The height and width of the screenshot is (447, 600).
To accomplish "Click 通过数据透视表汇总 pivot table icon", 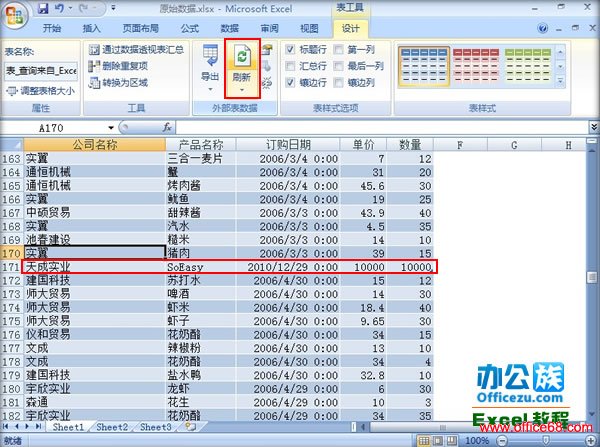I will (94, 50).
